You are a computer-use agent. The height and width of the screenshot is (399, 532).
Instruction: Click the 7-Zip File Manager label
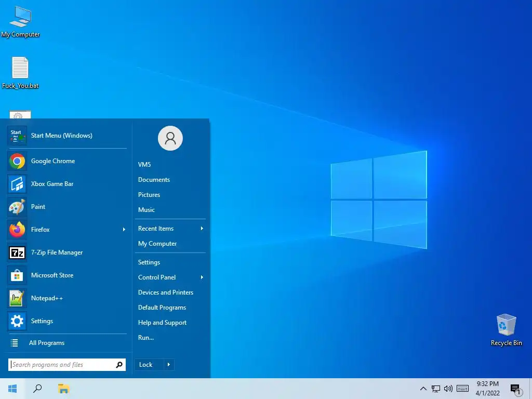tap(57, 252)
